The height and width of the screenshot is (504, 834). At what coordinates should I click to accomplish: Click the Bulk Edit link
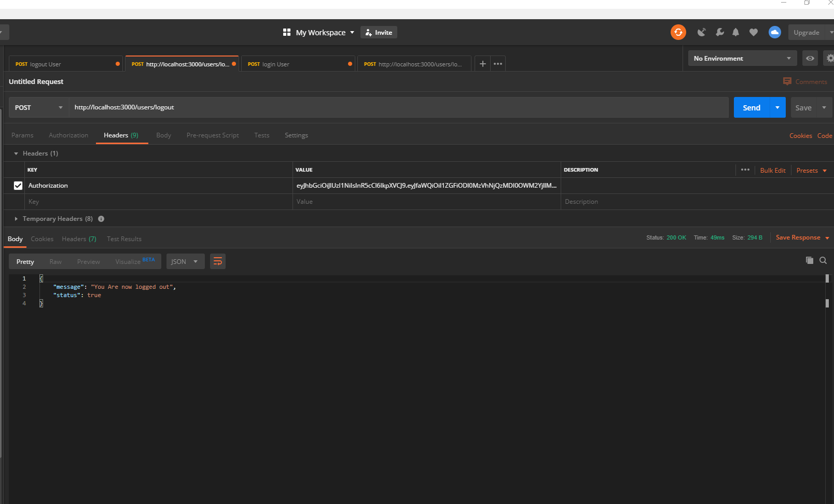coord(773,170)
